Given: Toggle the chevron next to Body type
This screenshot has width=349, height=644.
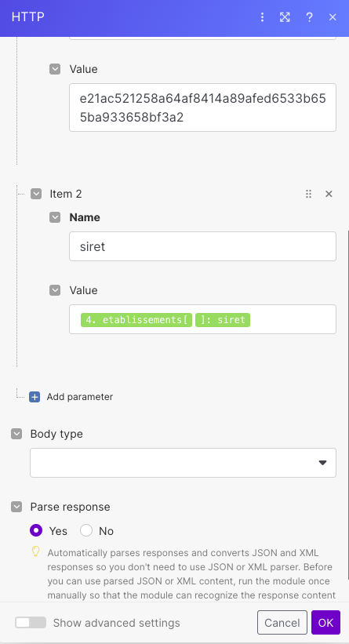Looking at the screenshot, I should click(x=16, y=434).
